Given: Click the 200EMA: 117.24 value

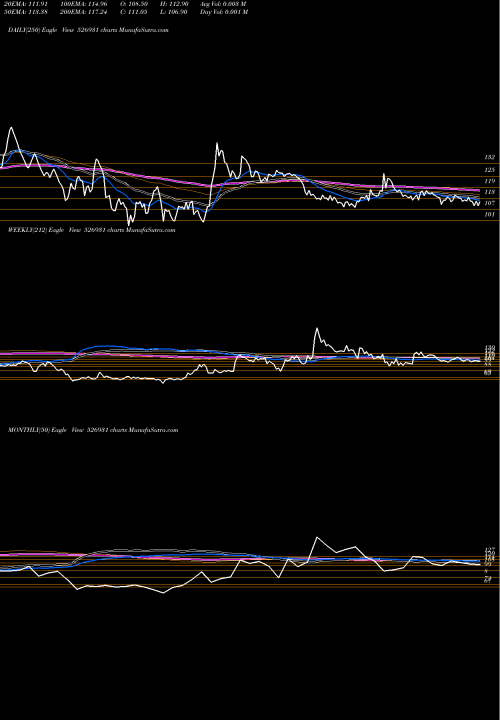Looking at the screenshot, I should pyautogui.click(x=84, y=12).
